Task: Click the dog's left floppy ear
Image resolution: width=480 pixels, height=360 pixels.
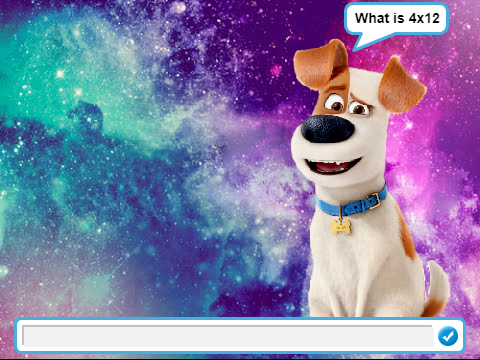Action: click(321, 64)
